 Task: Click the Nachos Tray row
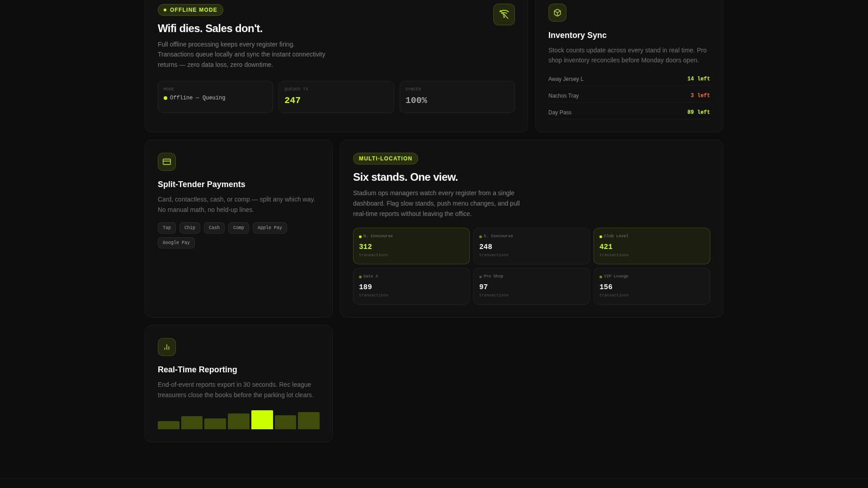(629, 96)
